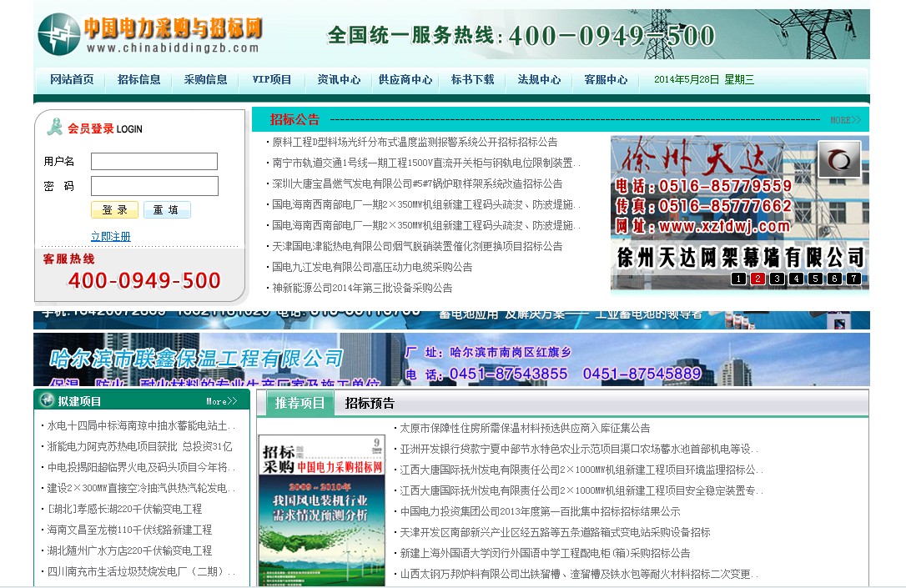
Task: Open 浙能电力阿克苏热电项目获批 item
Action: tap(140, 446)
